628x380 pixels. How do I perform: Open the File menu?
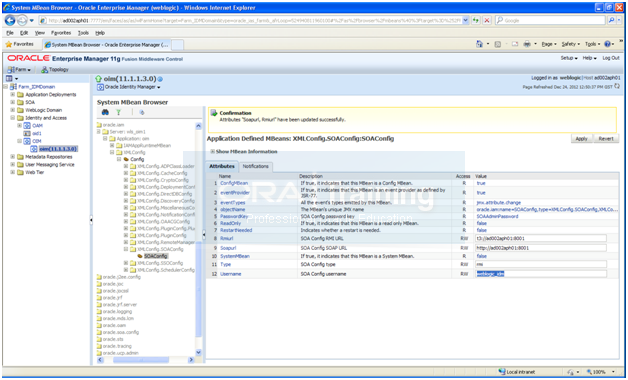point(10,33)
